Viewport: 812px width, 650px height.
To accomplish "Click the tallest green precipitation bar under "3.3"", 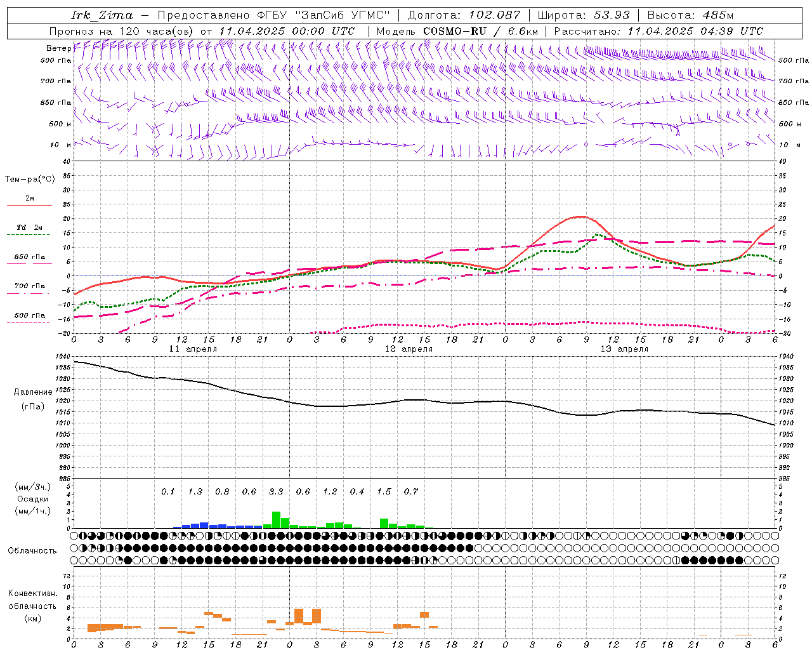I will [x=276, y=520].
